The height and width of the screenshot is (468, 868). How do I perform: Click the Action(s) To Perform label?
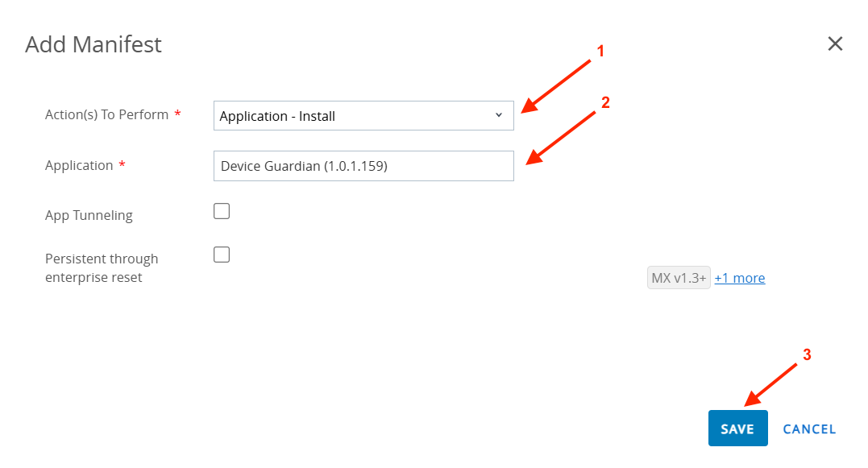point(106,114)
